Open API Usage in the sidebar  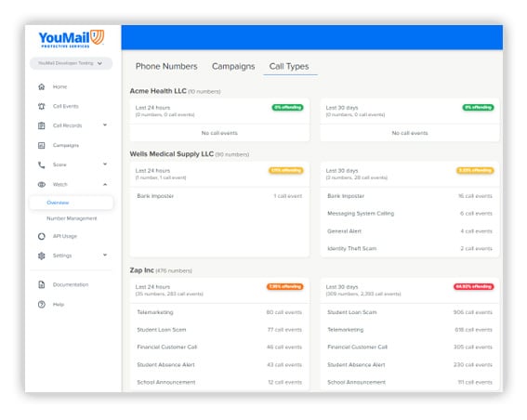click(65, 236)
